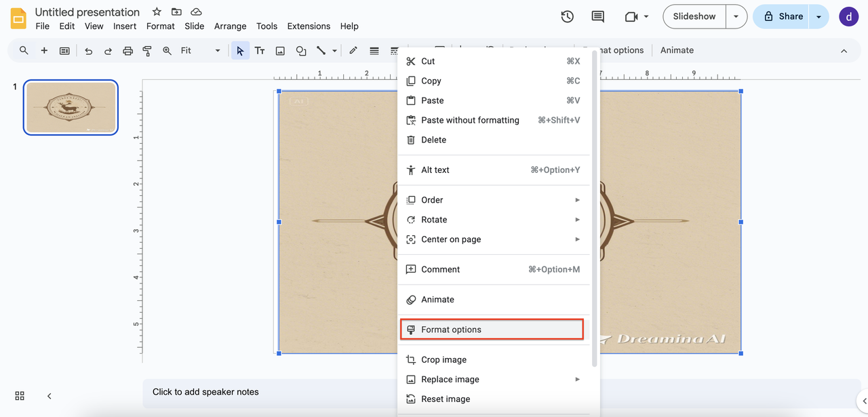Viewport: 868px width, 417px height.
Task: Open the Replace image submenu
Action: click(x=492, y=379)
